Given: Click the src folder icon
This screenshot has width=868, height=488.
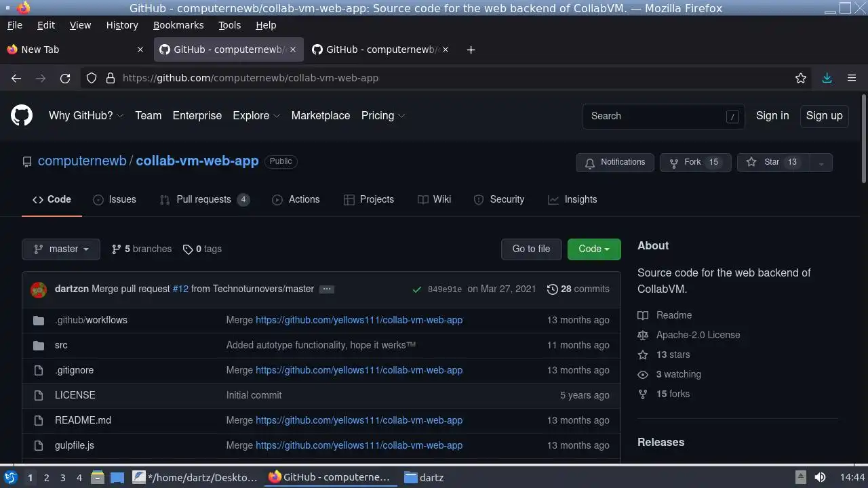Looking at the screenshot, I should click(x=39, y=345).
